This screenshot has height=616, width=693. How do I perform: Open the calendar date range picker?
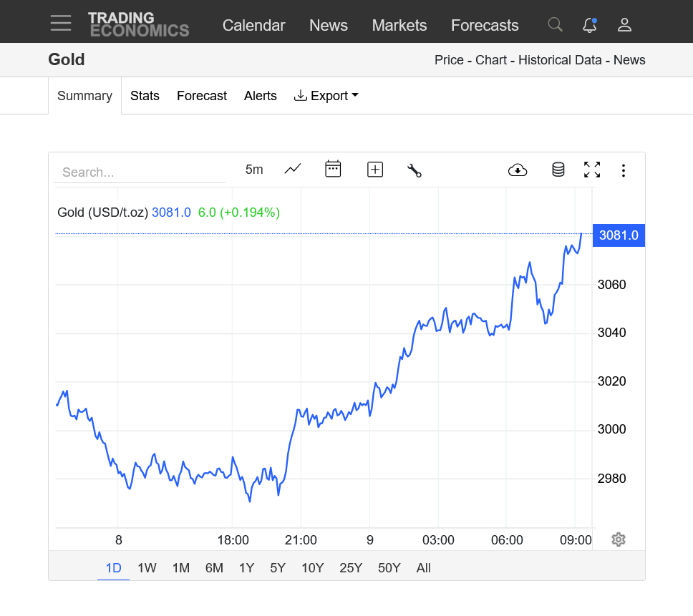(333, 170)
